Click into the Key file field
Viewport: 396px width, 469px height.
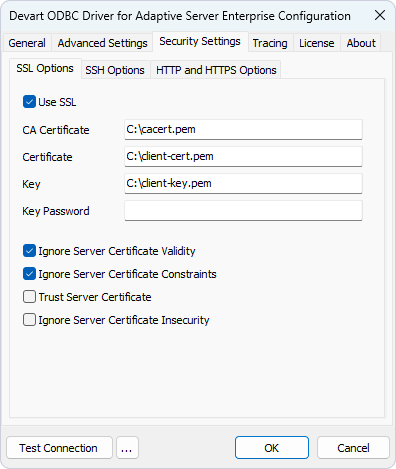[243, 183]
